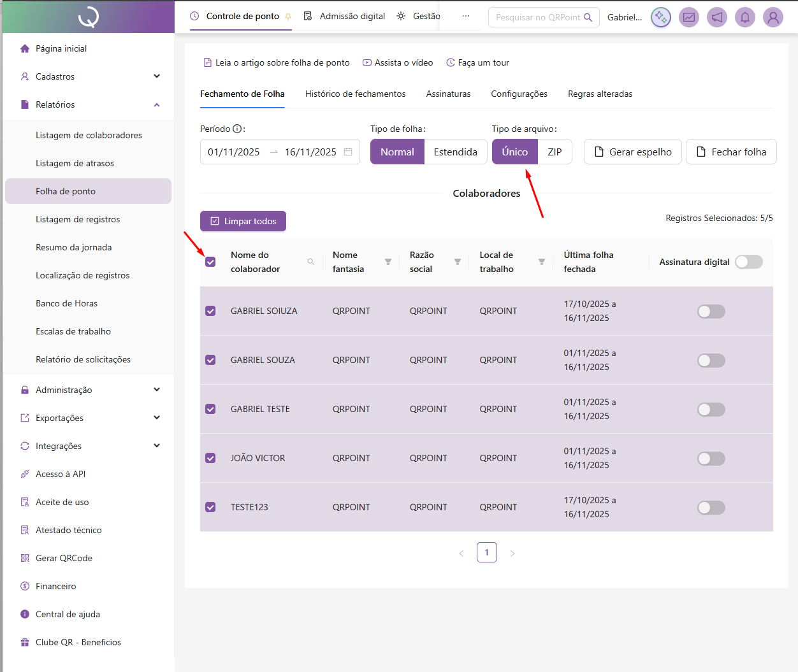The width and height of the screenshot is (798, 672).
Task: Click the notification bell icon
Action: (745, 17)
